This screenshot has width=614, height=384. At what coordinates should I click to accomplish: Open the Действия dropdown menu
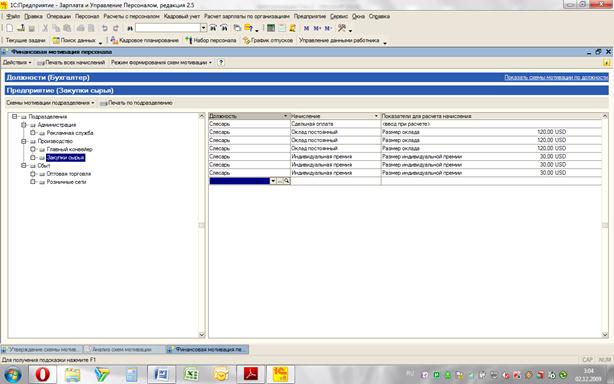[17, 63]
